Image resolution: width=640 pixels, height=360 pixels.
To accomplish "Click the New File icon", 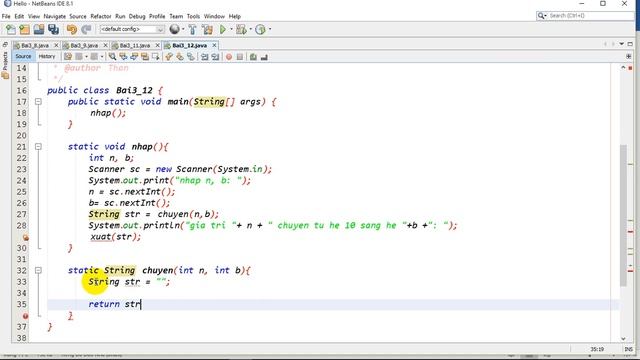I will (11, 29).
